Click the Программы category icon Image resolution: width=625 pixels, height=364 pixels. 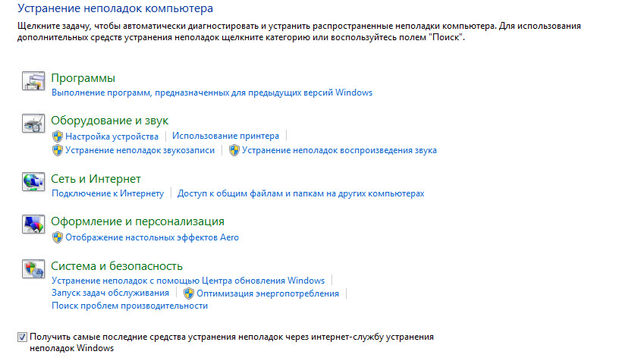pos(33,81)
